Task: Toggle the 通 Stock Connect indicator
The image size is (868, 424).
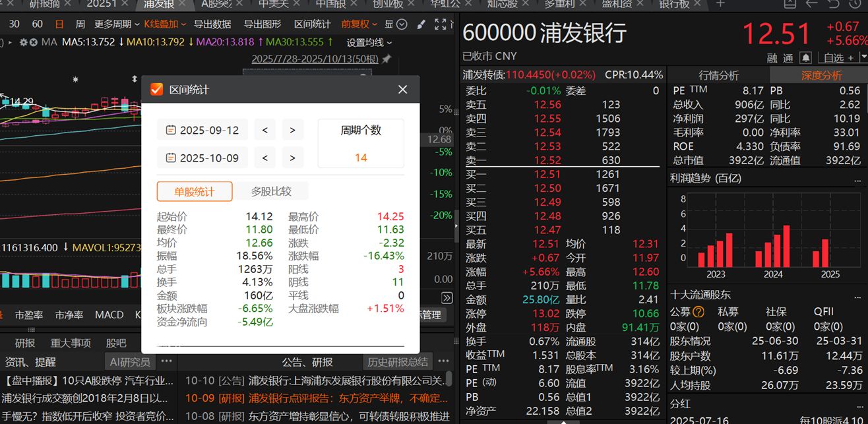Action: (788, 57)
